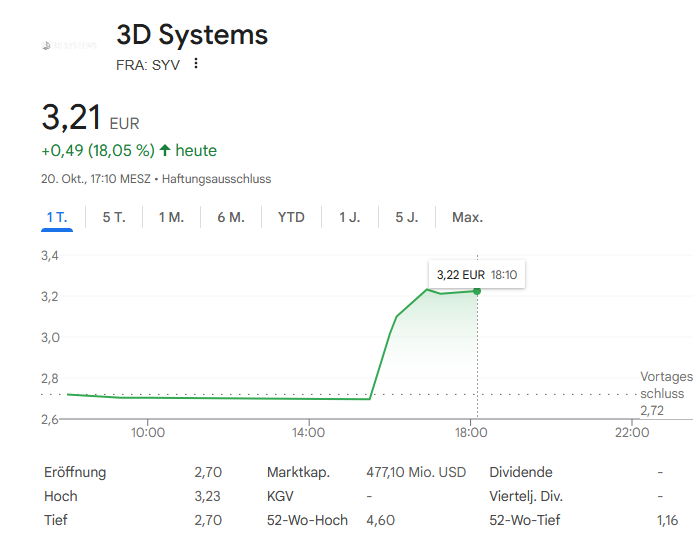
Task: Select the YTD range tab
Action: [x=291, y=217]
